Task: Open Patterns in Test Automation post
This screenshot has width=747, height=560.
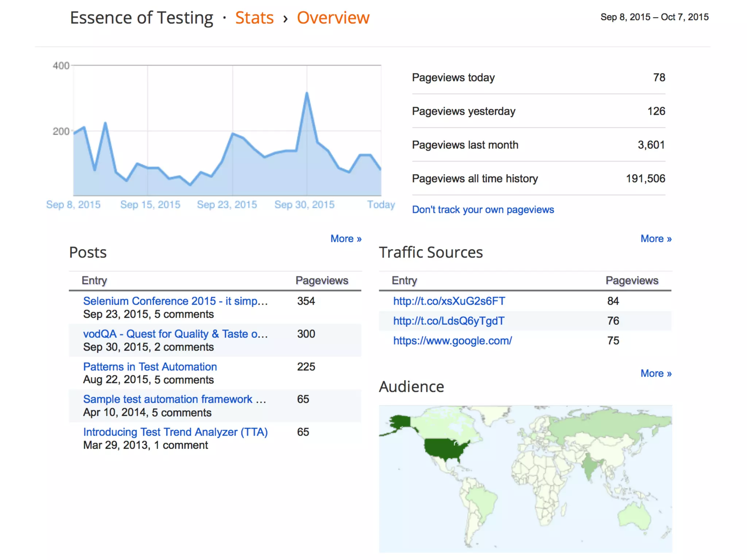Action: (150, 367)
